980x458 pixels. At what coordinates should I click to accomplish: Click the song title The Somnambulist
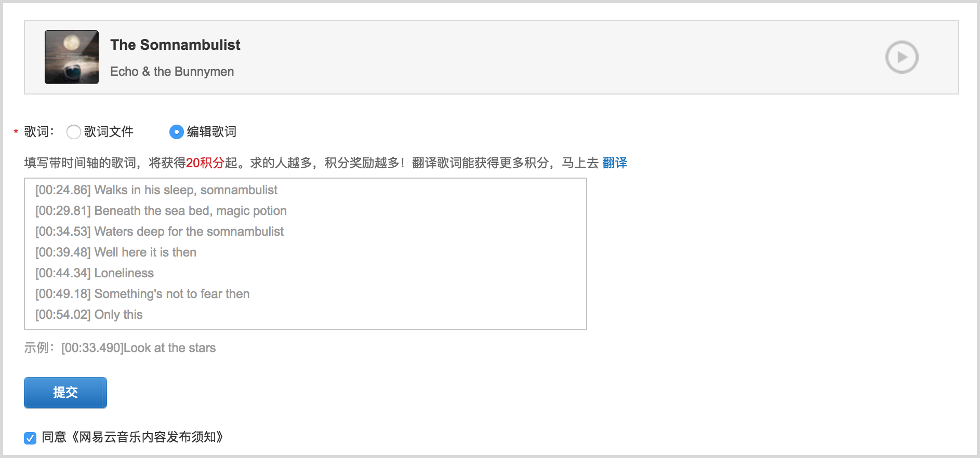pyautogui.click(x=175, y=45)
